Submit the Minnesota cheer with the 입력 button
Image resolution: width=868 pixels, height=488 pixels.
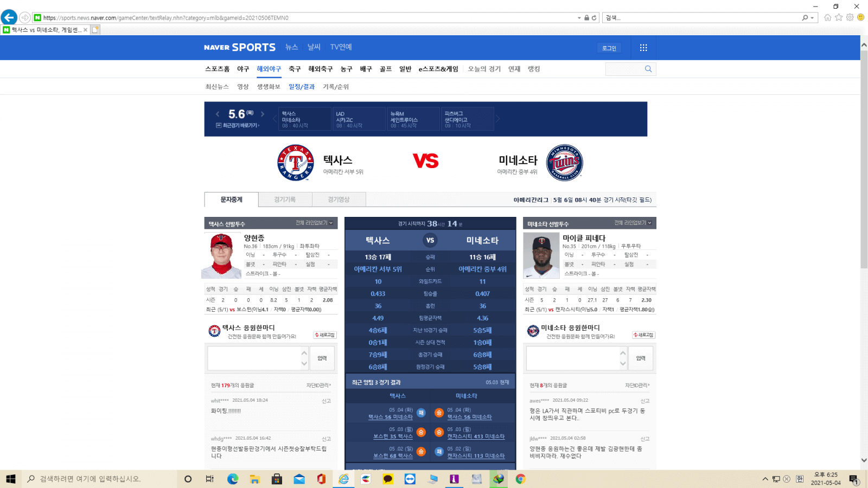pos(641,358)
